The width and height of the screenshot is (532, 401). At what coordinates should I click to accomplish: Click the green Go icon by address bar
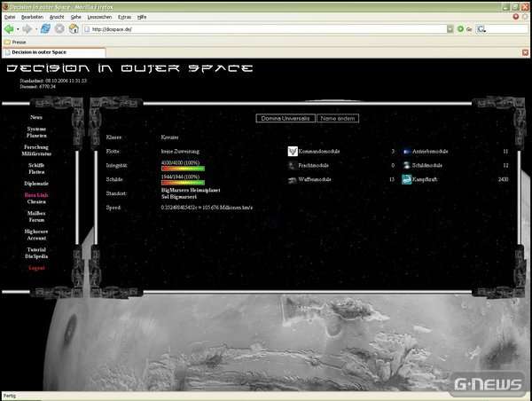[x=460, y=29]
